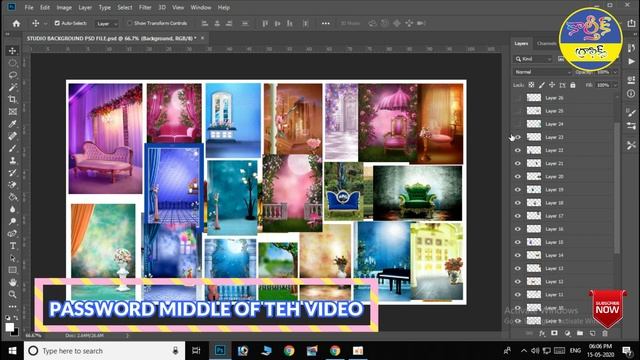Show Layer 26 via visibility box
The height and width of the screenshot is (360, 640).
pyautogui.click(x=518, y=98)
